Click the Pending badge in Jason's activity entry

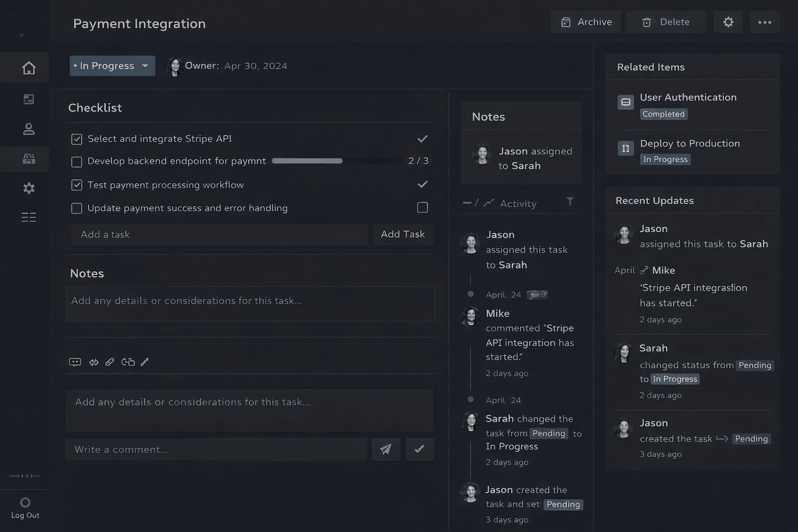[563, 504]
